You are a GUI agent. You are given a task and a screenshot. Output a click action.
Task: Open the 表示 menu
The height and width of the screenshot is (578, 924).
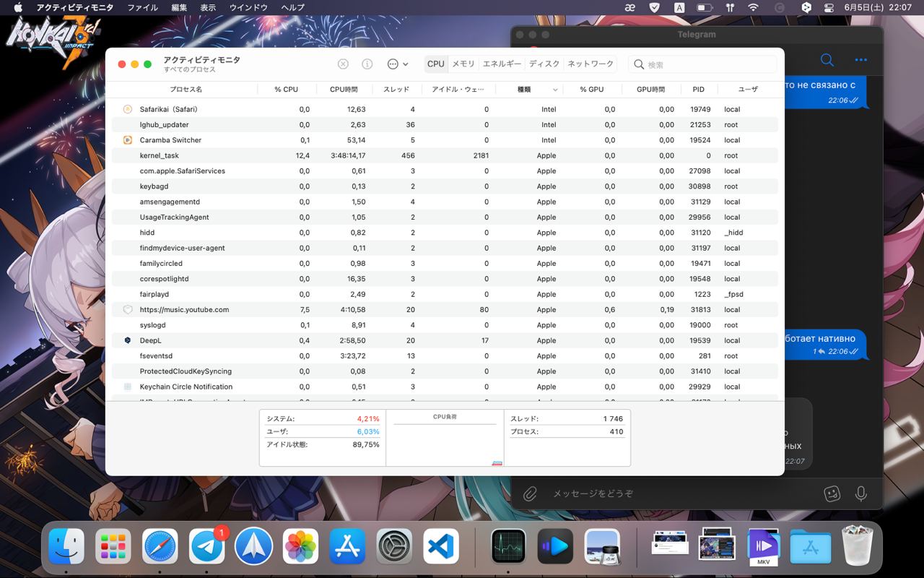(x=208, y=7)
